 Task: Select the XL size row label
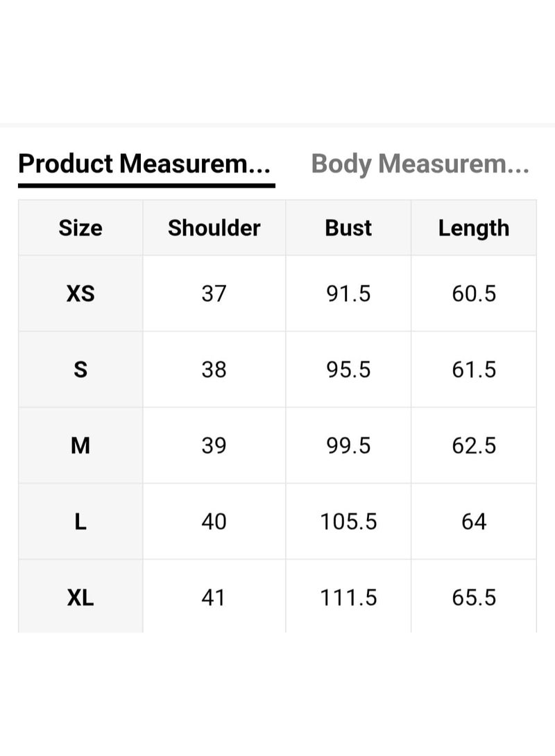(x=80, y=597)
